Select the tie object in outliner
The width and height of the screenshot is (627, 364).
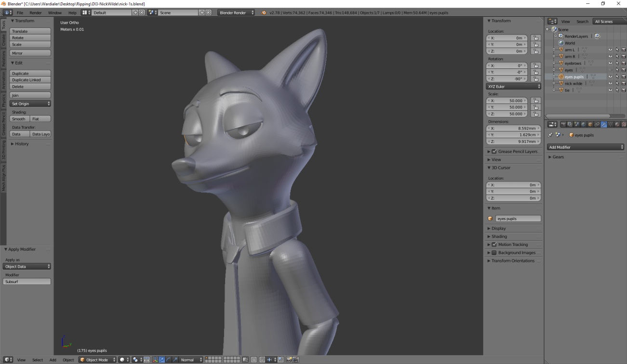pos(567,90)
